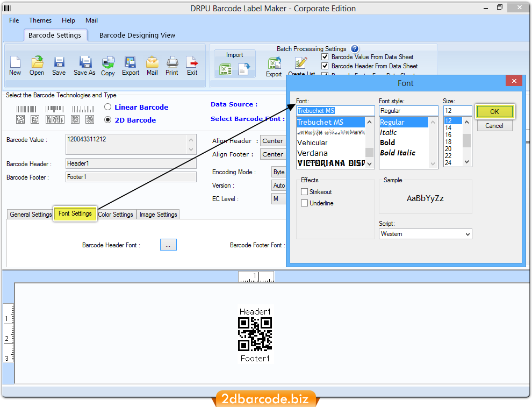Image resolution: width=532 pixels, height=407 pixels.
Task: Open the Image Settings tab
Action: tap(158, 215)
